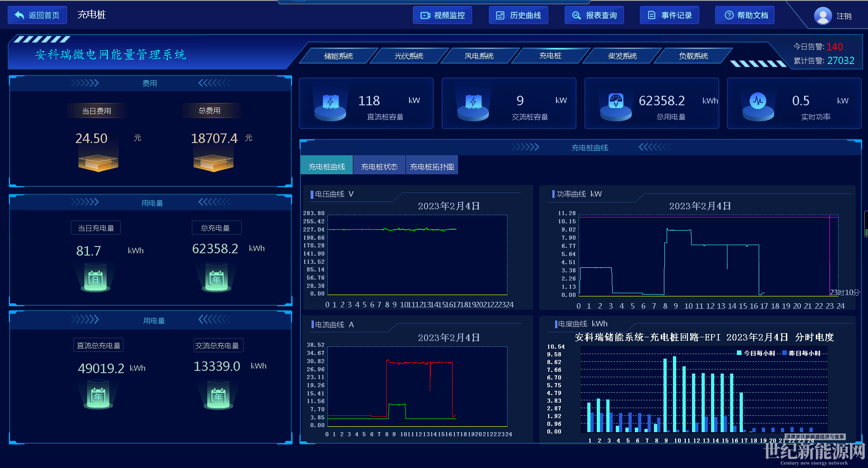Toggle 昨日每小时 legend series
868x468 pixels.
[x=802, y=353]
